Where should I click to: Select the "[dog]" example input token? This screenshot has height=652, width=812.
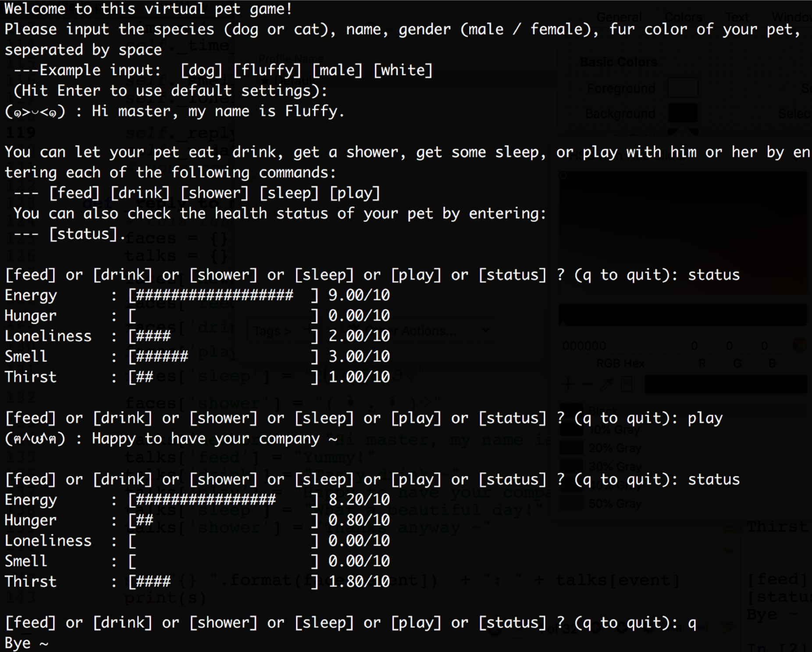click(x=201, y=70)
